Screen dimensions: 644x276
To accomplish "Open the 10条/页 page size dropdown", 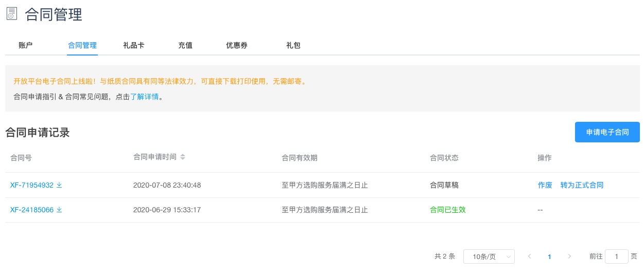I will click(x=489, y=256).
